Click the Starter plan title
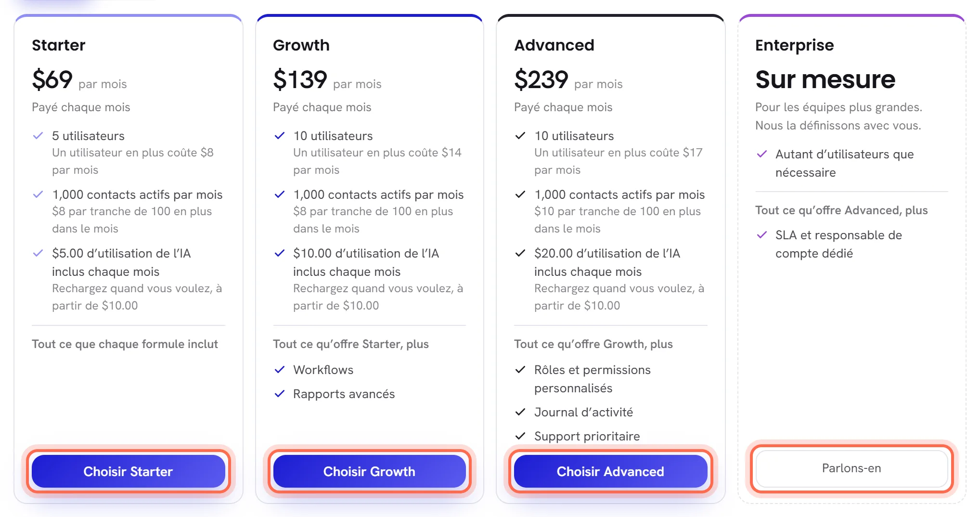 point(59,45)
